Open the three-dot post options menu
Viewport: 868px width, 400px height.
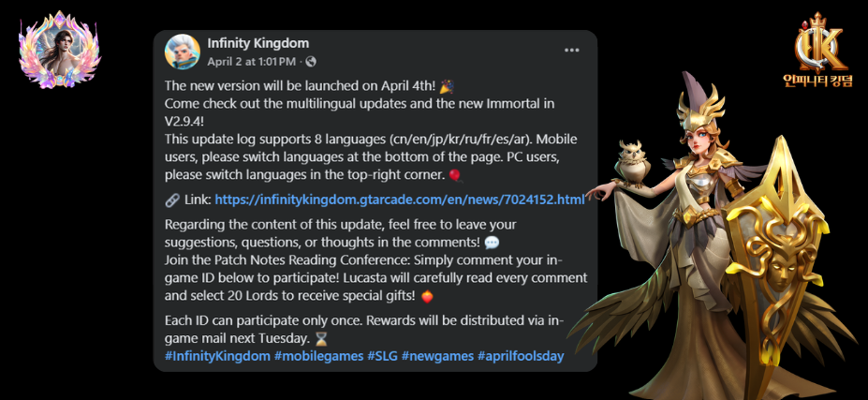pos(571,51)
